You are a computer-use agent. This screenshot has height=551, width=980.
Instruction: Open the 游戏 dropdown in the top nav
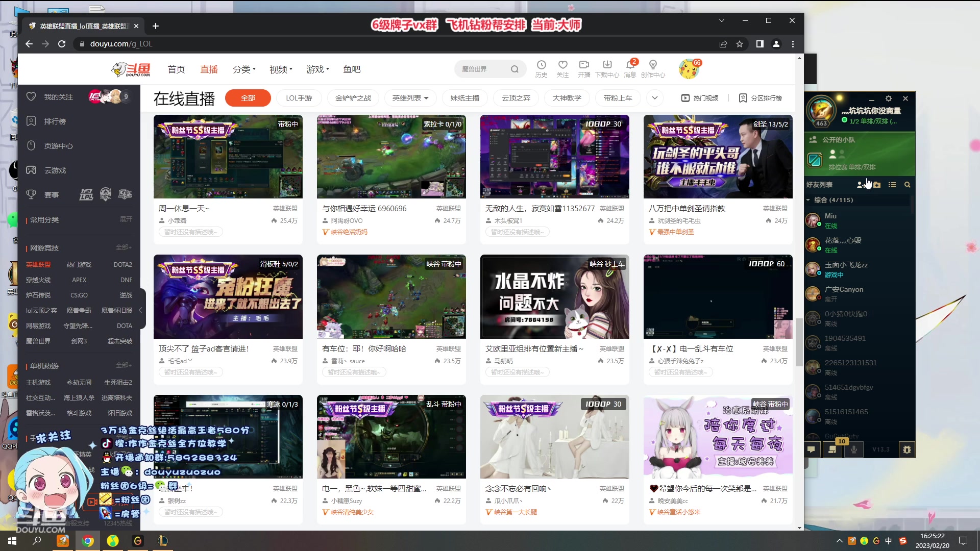(x=317, y=69)
